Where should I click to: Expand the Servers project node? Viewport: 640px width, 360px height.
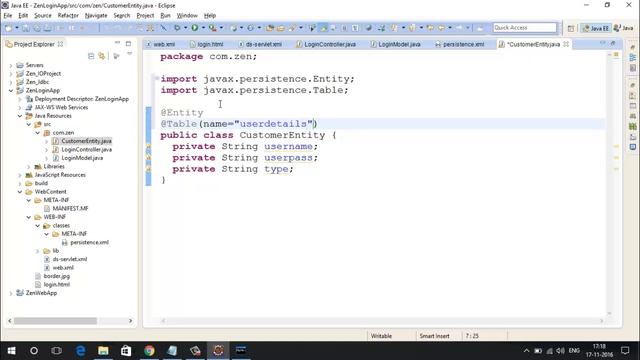pos(11,65)
